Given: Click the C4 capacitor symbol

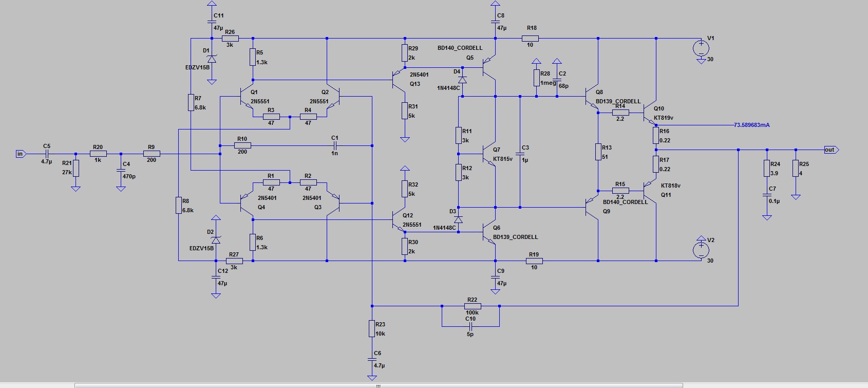Looking at the screenshot, I should (121, 170).
